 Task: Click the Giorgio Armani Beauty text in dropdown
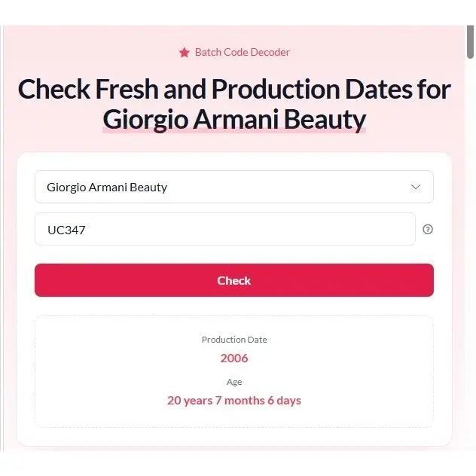pos(107,188)
